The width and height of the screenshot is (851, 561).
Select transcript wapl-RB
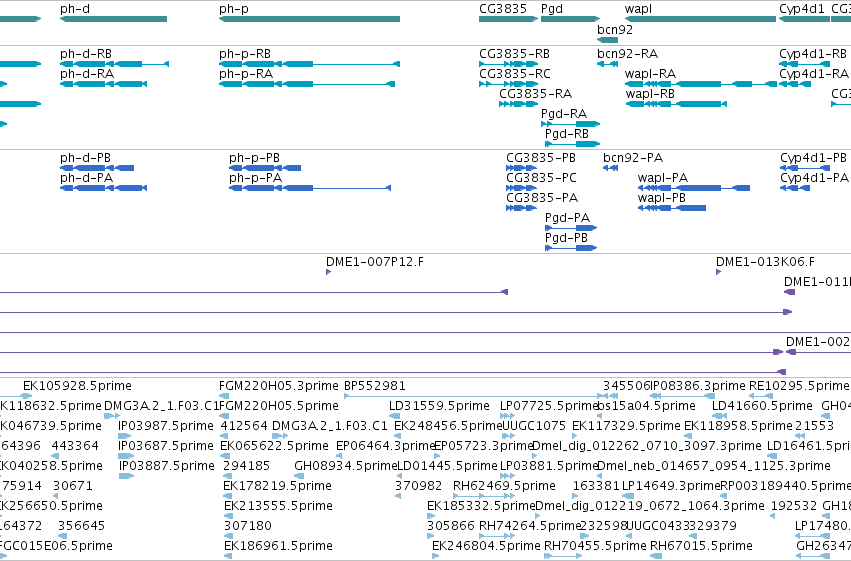(x=676, y=104)
